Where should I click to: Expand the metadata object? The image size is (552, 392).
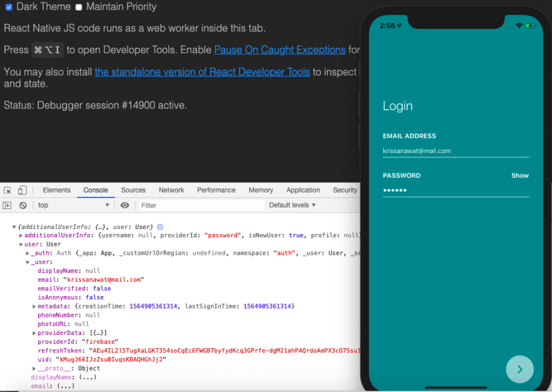click(34, 307)
